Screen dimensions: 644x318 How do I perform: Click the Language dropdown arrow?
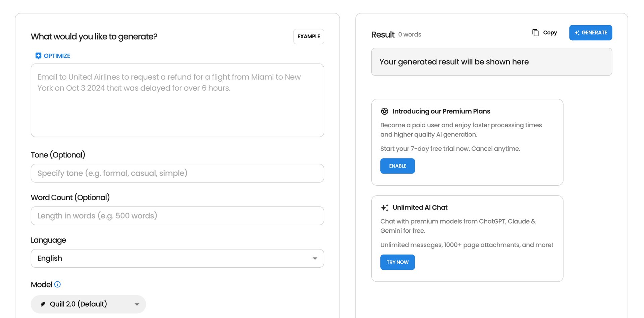315,258
